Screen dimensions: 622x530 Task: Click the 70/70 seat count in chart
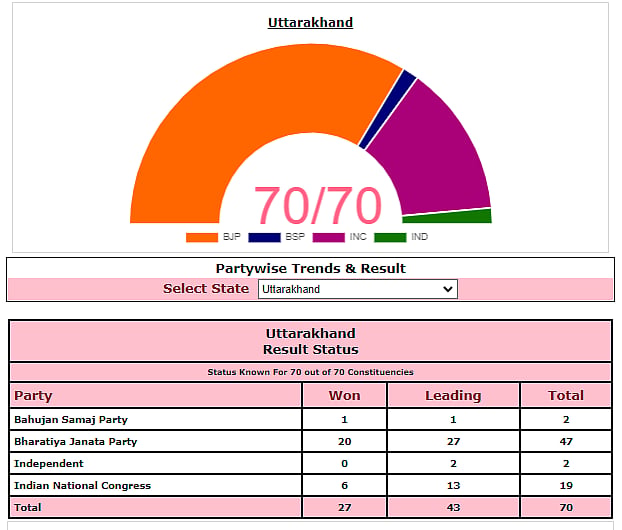317,205
